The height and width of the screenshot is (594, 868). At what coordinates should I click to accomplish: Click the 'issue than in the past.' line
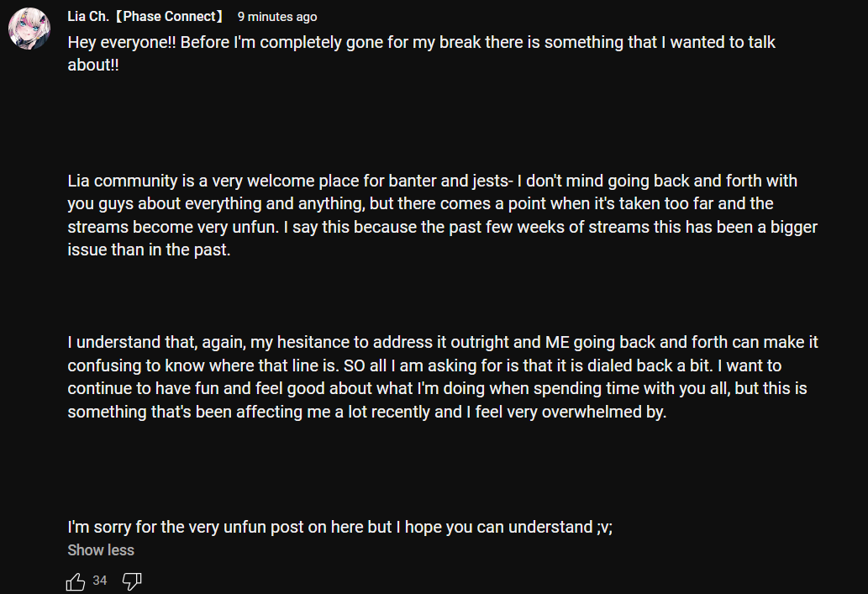pyautogui.click(x=149, y=250)
